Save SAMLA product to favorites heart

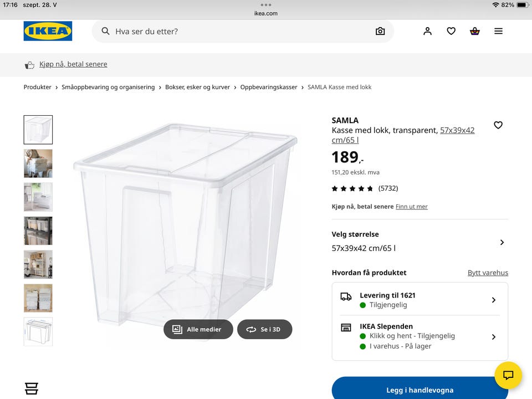tap(498, 125)
